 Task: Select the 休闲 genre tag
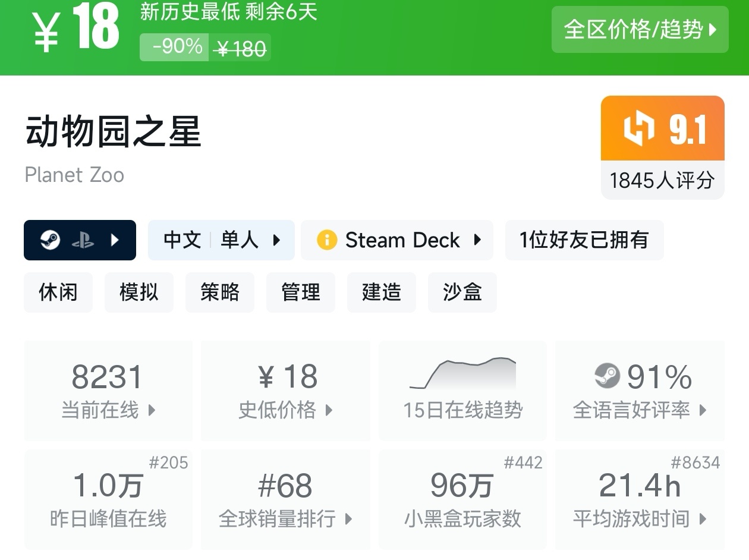click(x=58, y=292)
